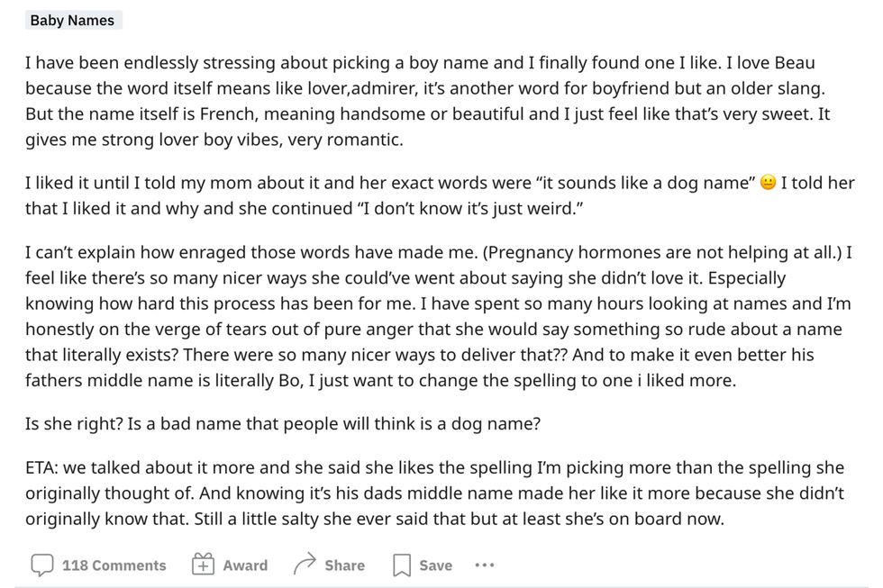Click the neutral face emoji
The height and width of the screenshot is (588, 883).
coord(768,184)
